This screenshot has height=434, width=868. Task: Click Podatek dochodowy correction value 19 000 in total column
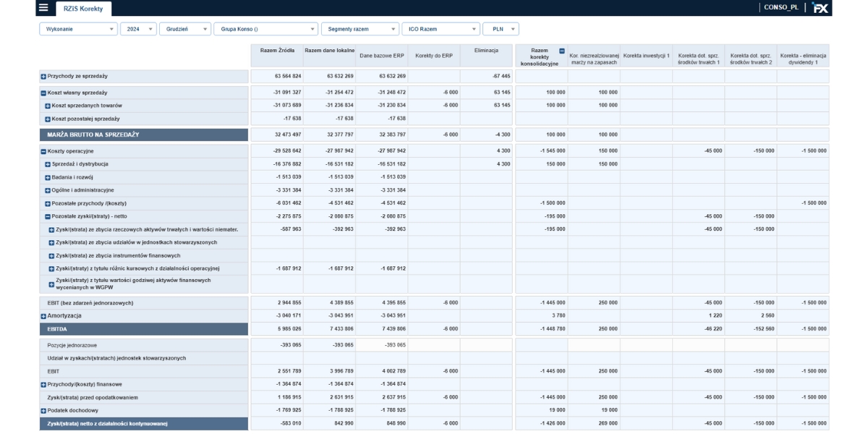tap(557, 410)
